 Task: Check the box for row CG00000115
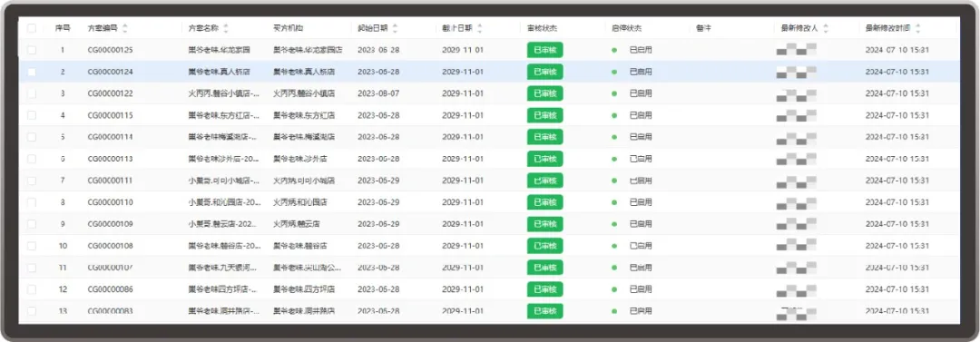coord(32,115)
